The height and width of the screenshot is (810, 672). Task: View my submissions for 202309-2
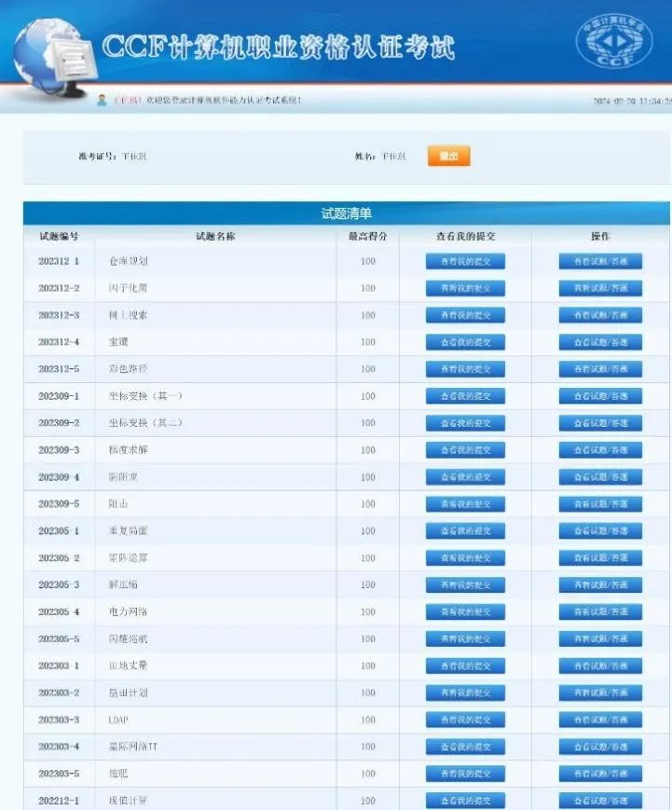(465, 423)
